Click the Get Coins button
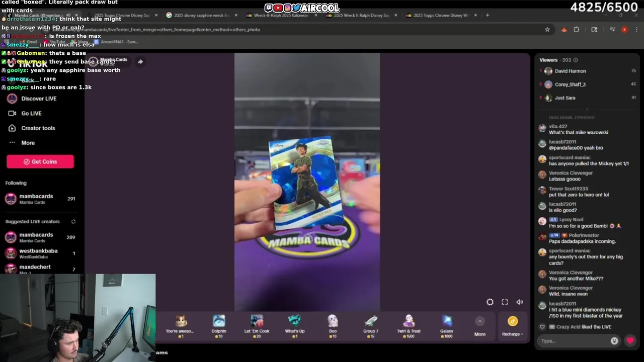 pos(40,161)
